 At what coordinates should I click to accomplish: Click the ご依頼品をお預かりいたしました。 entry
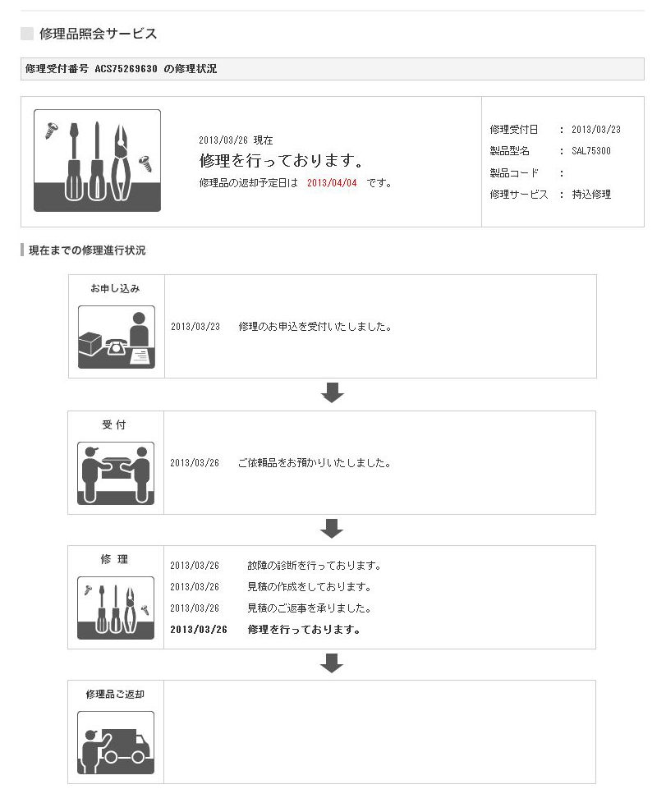313,463
